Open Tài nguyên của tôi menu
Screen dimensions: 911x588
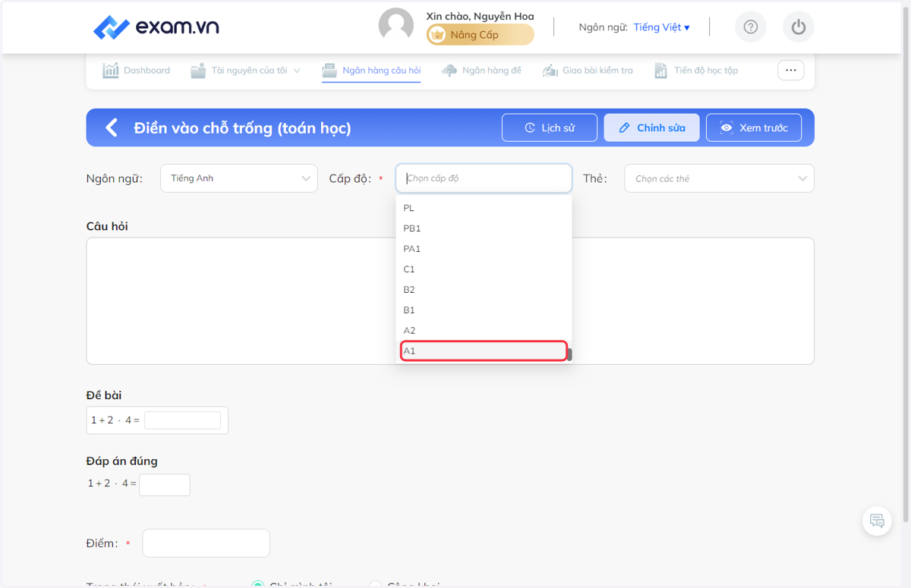(245, 71)
